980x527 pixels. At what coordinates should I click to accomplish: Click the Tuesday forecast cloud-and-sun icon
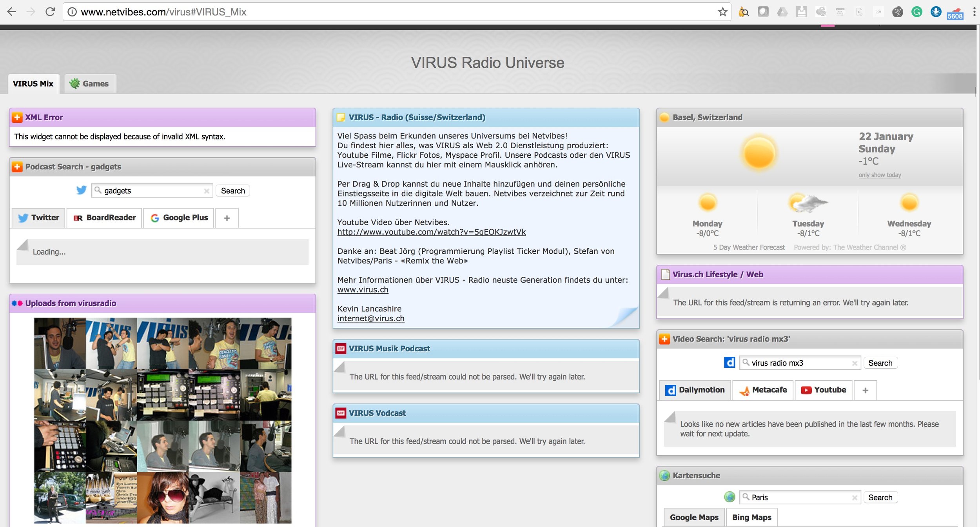click(x=808, y=203)
